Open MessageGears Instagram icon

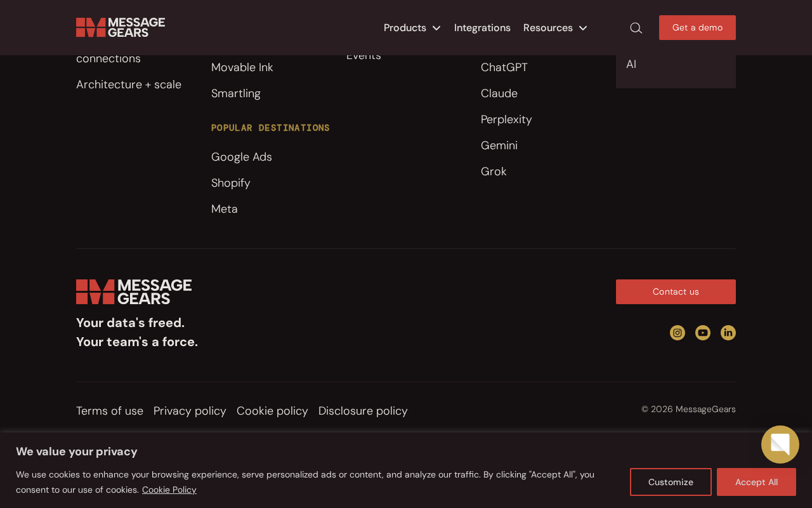click(x=678, y=333)
